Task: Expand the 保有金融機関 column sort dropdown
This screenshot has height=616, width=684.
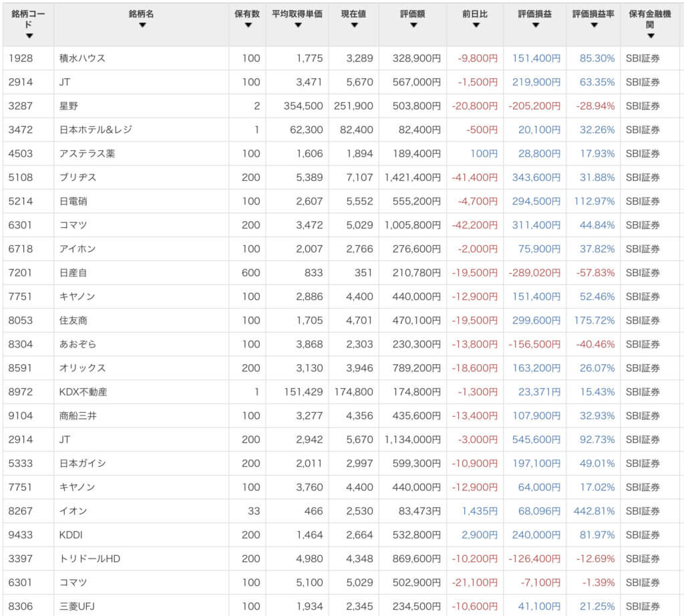Action: (650, 36)
